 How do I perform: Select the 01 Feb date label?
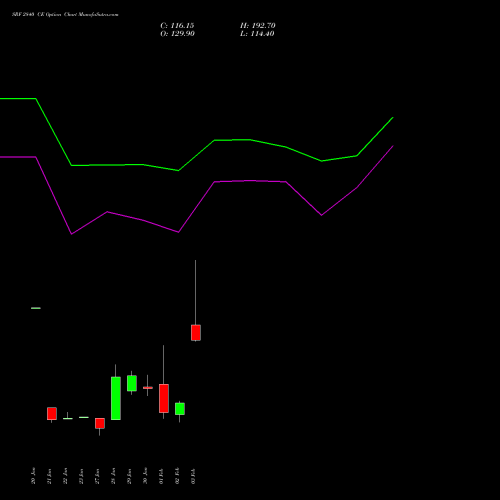pos(161,476)
